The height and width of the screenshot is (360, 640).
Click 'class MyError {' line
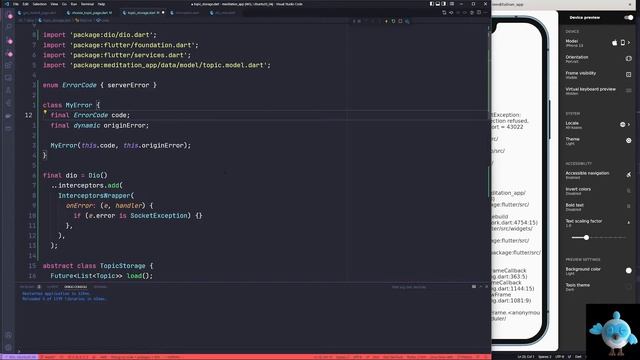[x=71, y=105]
